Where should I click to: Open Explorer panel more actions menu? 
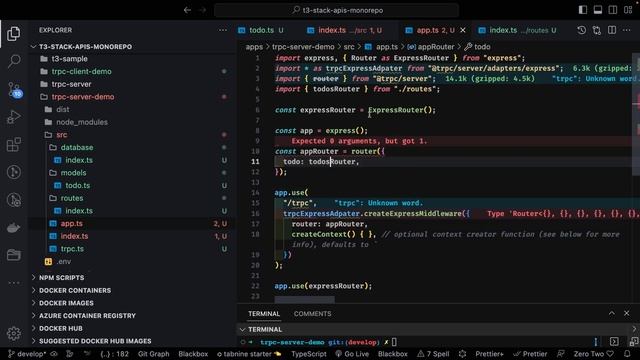point(222,30)
